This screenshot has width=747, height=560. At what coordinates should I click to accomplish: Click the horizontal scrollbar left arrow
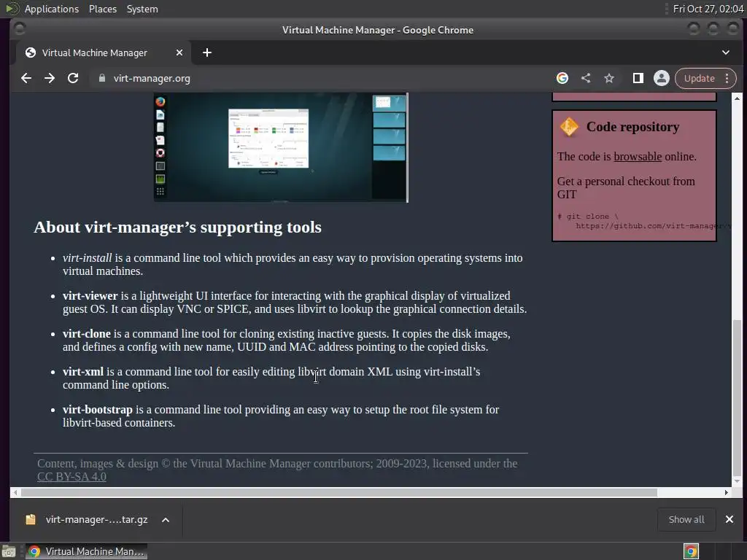coord(16,492)
